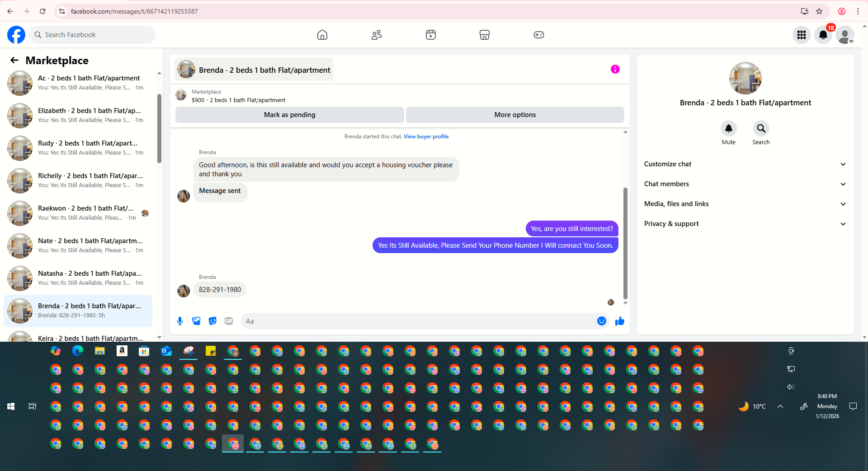Image resolution: width=868 pixels, height=471 pixels.
Task: Click Mark as pending button
Action: [x=290, y=115]
